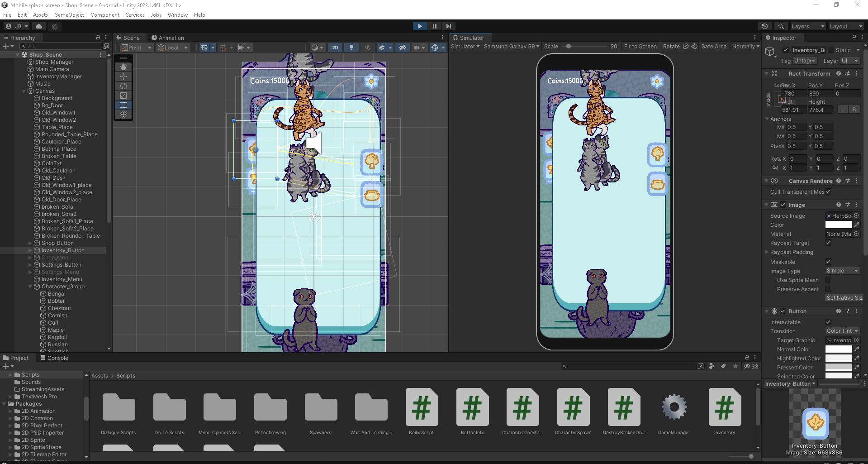Open the Simulator view mode dropdown
Viewport: 868px width, 464px height.
(x=465, y=46)
